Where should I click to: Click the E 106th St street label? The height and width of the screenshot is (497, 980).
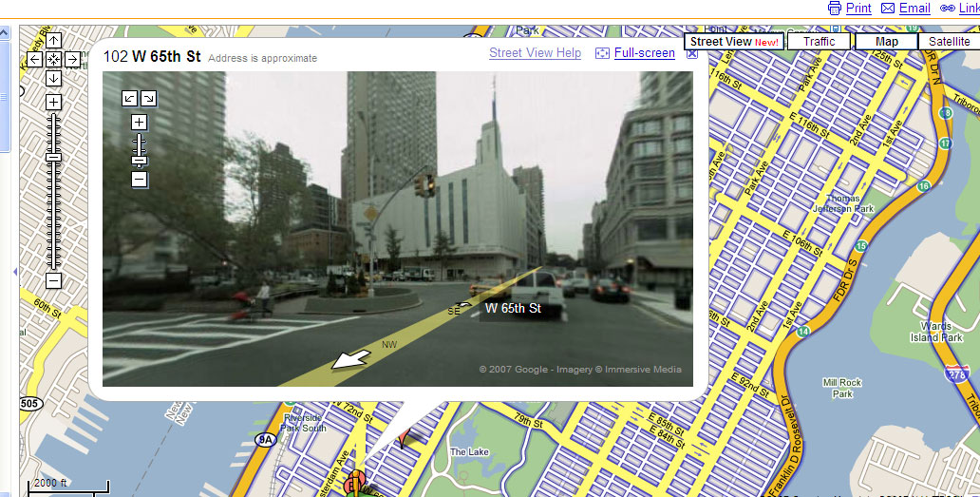point(803,242)
